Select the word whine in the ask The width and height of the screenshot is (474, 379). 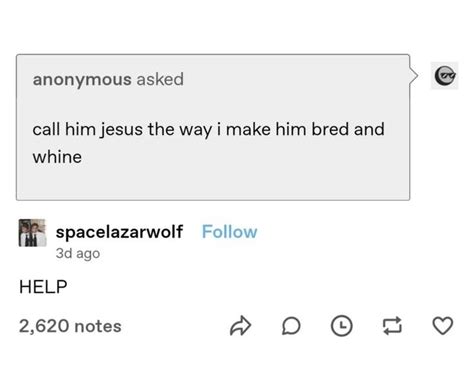(57, 157)
